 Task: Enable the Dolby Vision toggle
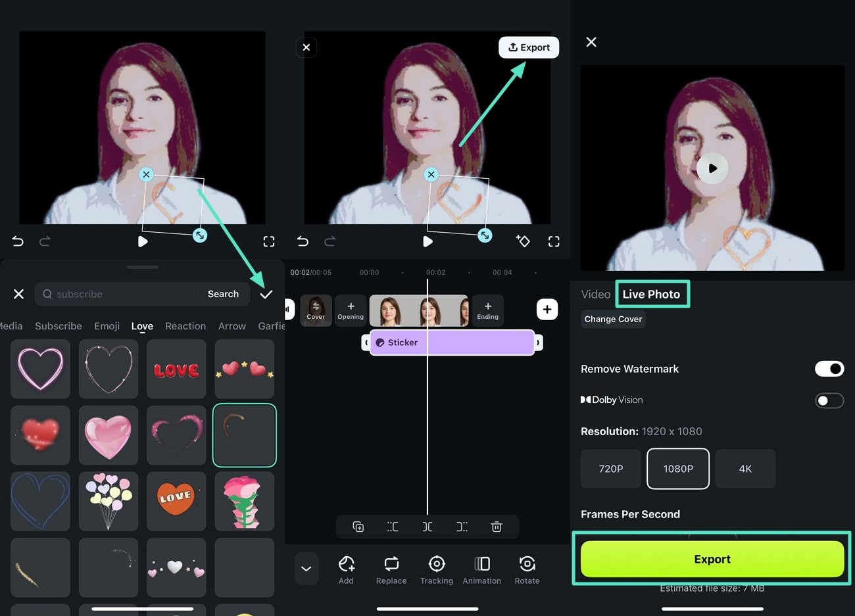829,400
